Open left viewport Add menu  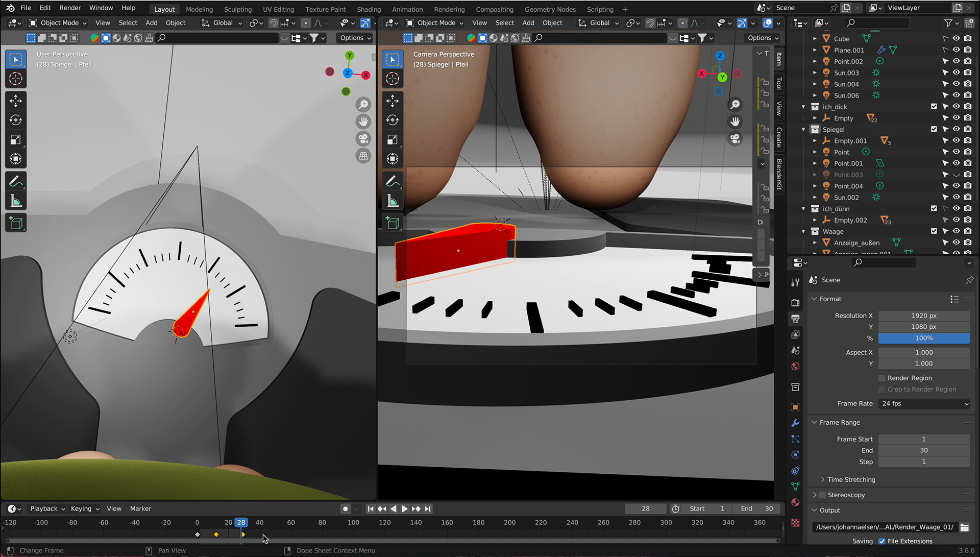point(151,23)
